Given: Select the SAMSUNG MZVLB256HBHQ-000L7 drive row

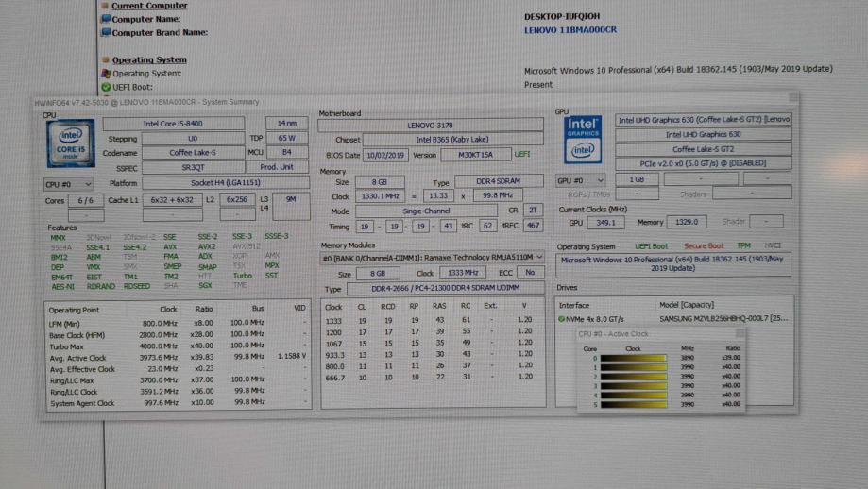Looking at the screenshot, I should pos(673,319).
